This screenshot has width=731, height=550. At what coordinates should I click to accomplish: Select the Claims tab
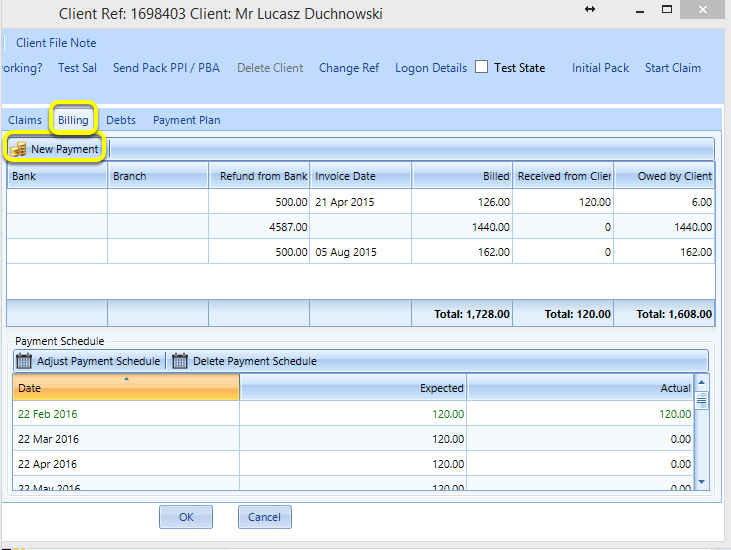tap(25, 120)
